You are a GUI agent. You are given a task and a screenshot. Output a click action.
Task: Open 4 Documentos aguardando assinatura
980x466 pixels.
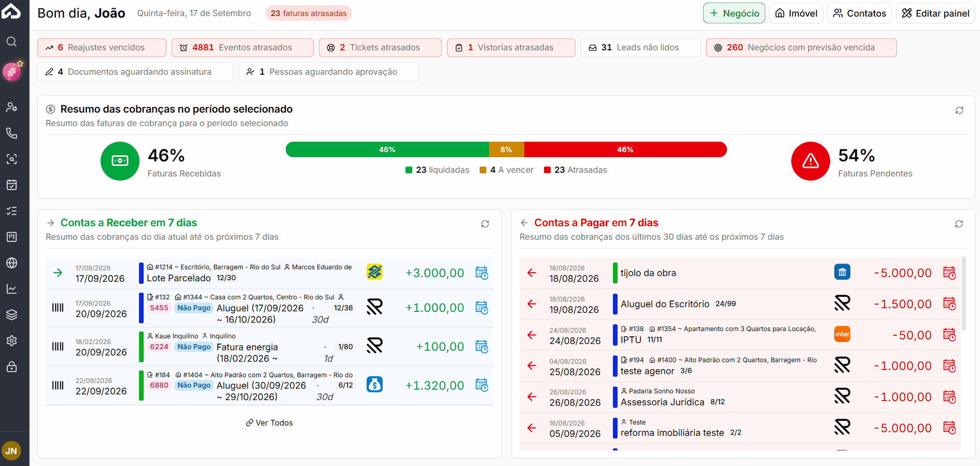(135, 72)
